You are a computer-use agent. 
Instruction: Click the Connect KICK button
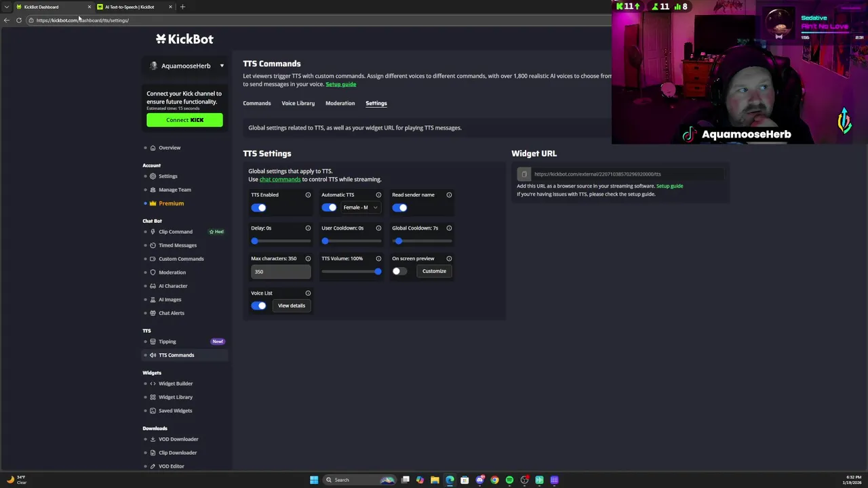tap(184, 120)
